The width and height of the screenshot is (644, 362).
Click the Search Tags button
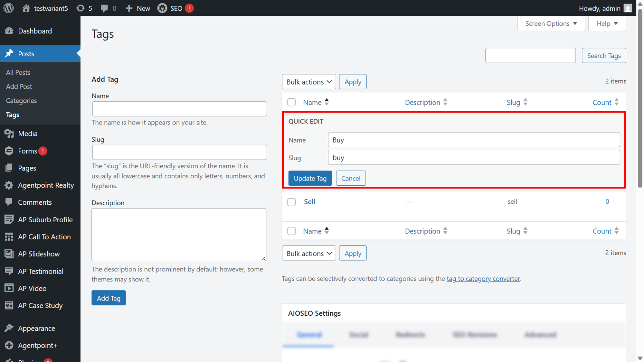604,55
